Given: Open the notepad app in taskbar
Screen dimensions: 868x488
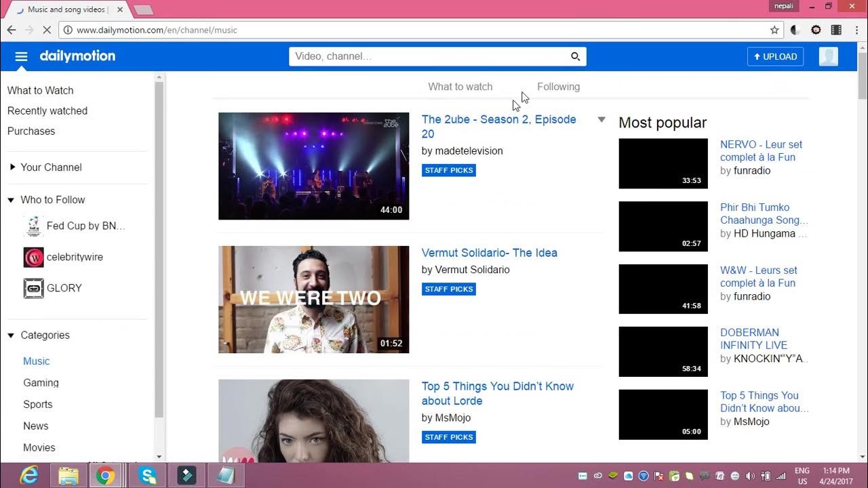Looking at the screenshot, I should (x=225, y=476).
